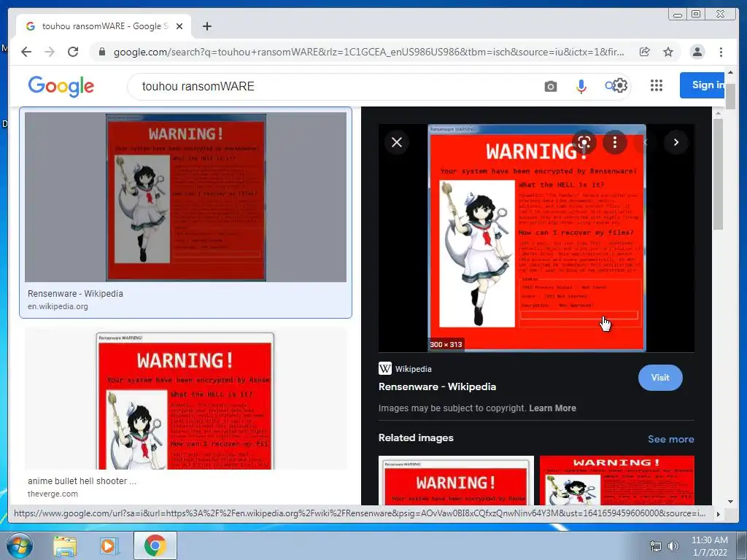This screenshot has width=747, height=560.
Task: Sign in to Google account
Action: 703,85
